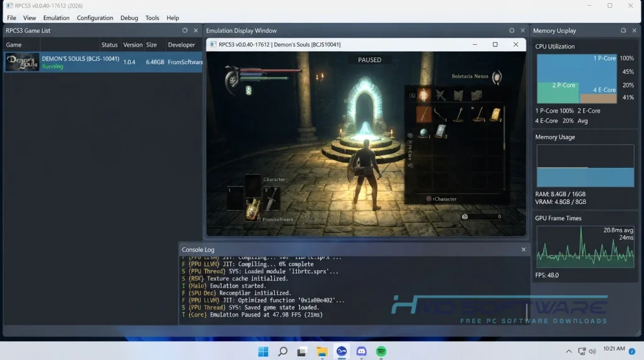
Task: Open the Configuration menu
Action: (95, 18)
